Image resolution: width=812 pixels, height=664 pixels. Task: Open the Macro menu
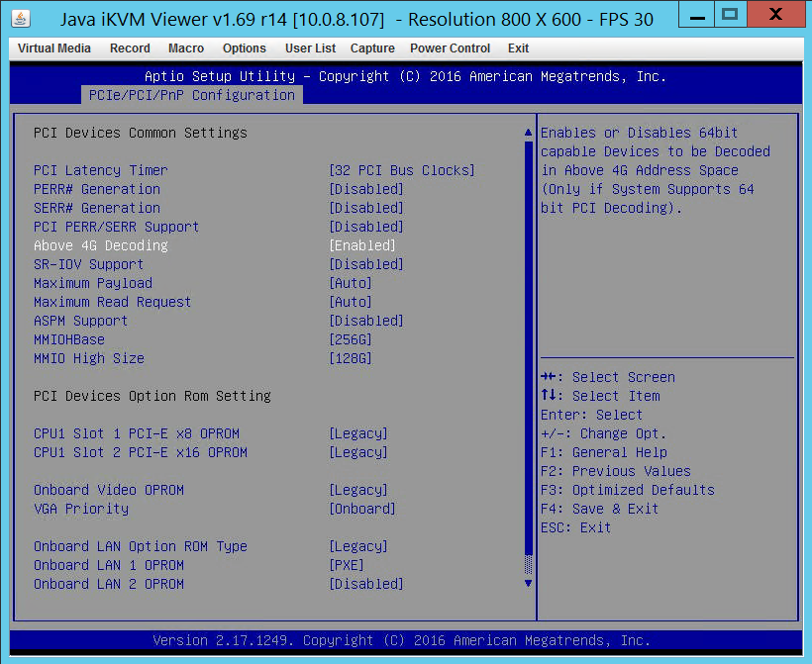(185, 47)
